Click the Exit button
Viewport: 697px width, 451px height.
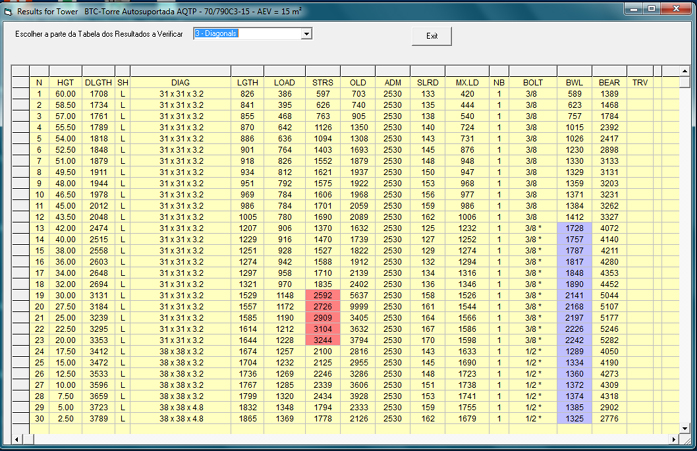point(432,35)
